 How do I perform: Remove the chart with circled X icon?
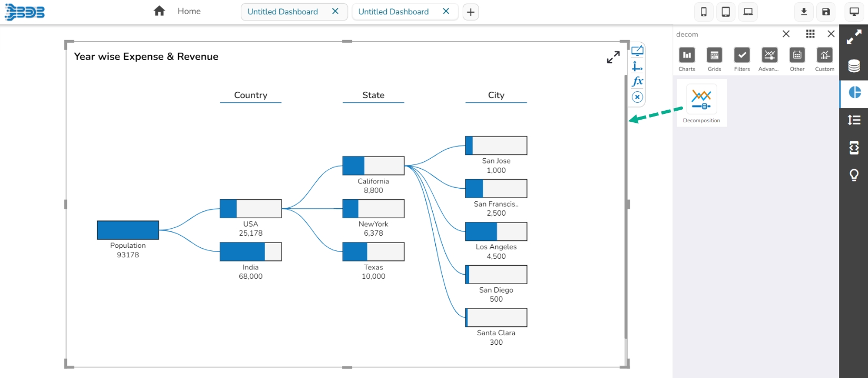[637, 97]
